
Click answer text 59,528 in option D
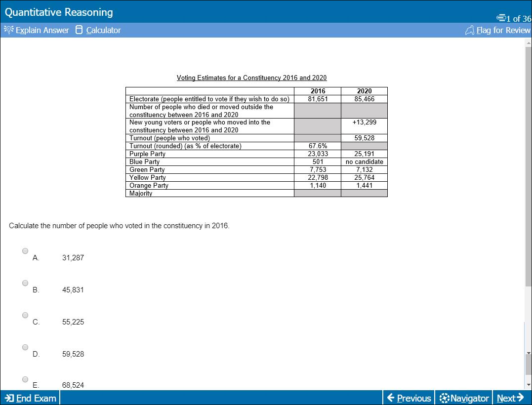[73, 354]
